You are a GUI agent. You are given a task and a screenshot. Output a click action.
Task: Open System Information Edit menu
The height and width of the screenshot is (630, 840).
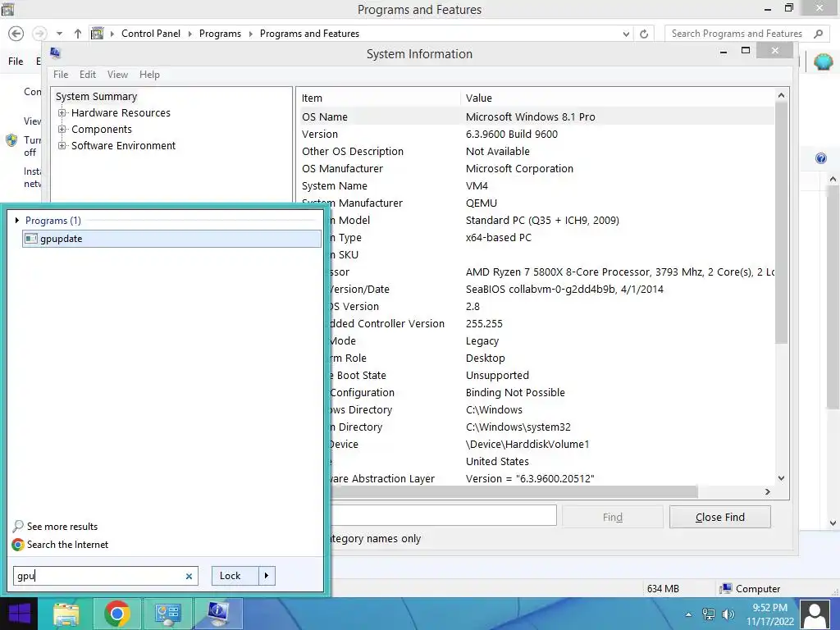pyautogui.click(x=87, y=75)
